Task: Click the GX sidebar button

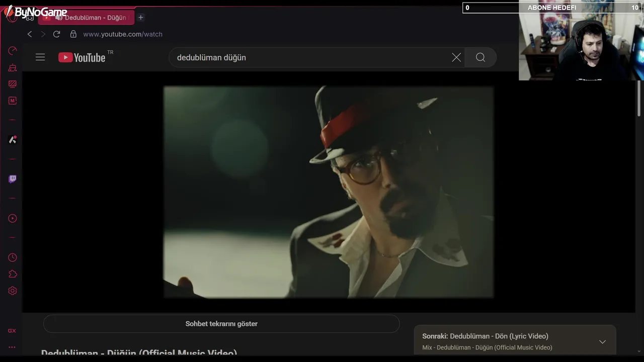Action: 12,331
